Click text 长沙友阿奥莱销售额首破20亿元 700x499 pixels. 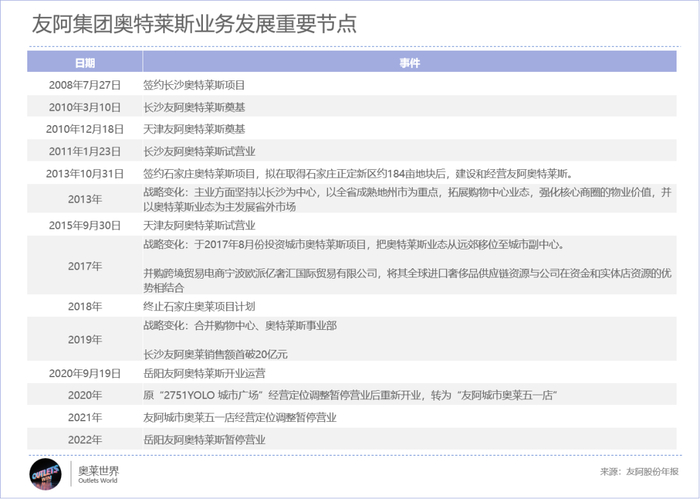coord(215,354)
